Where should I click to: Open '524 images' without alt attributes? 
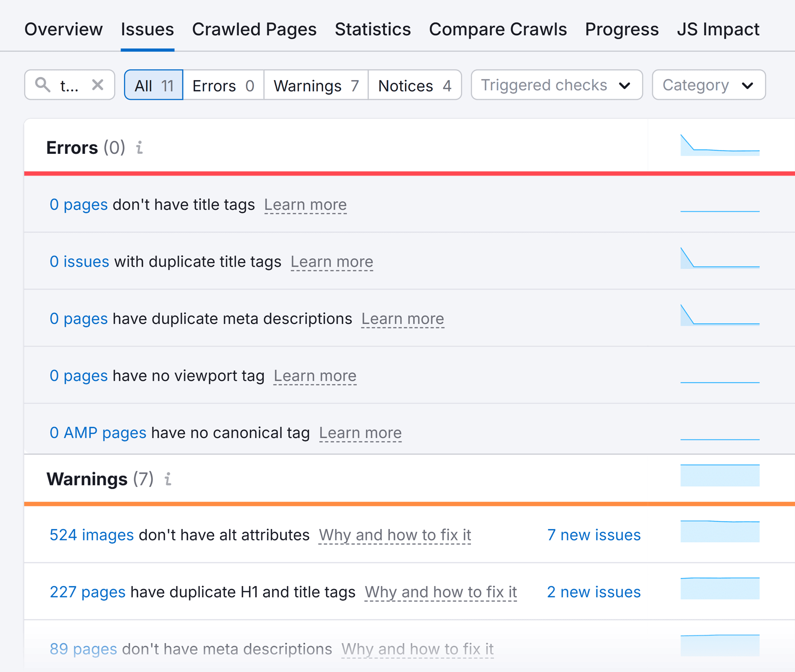tap(92, 535)
